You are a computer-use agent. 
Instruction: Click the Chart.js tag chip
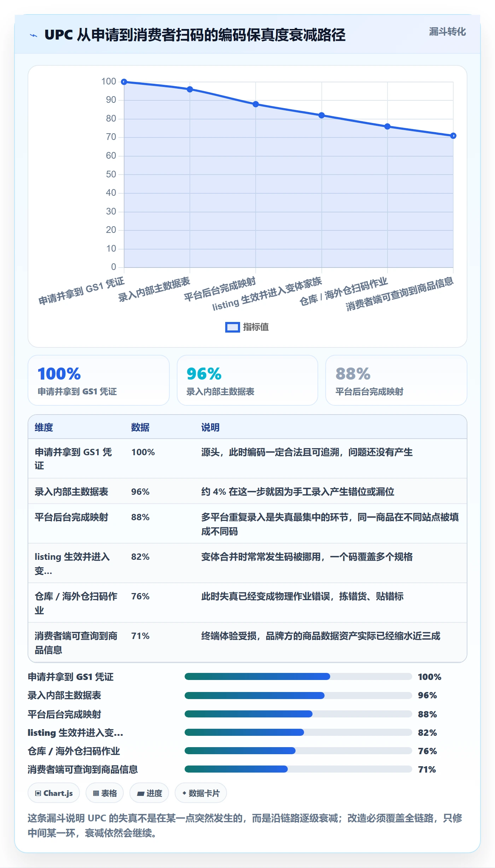[x=54, y=793]
